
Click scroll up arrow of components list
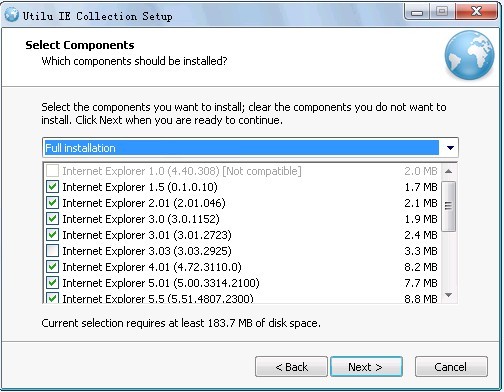pos(449,171)
